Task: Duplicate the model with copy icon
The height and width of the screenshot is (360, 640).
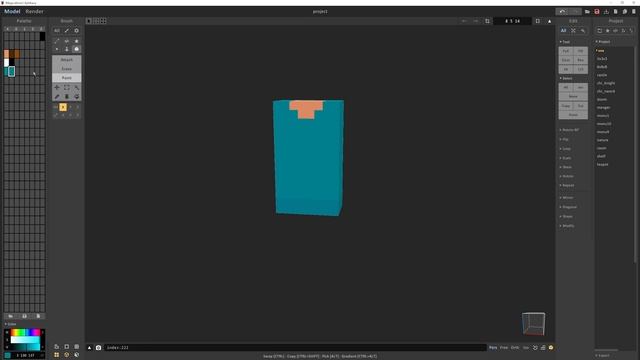Action: pos(625,11)
